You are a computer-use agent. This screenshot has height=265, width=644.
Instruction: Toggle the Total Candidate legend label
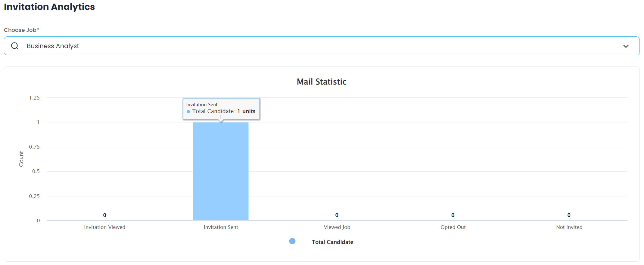click(x=332, y=242)
